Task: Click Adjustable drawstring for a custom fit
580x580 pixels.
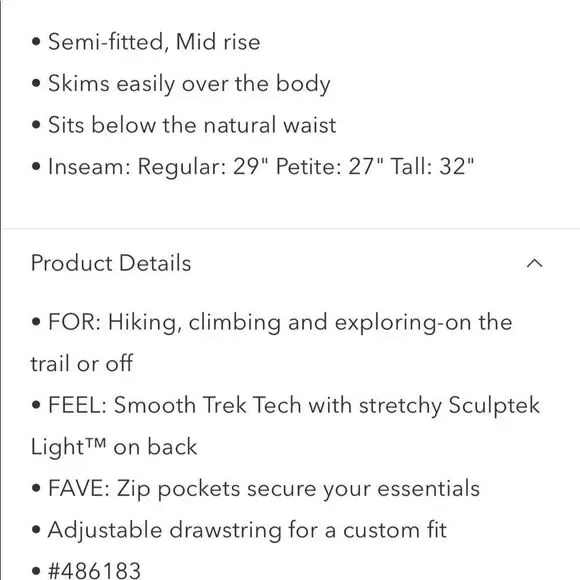Action: click(x=247, y=530)
